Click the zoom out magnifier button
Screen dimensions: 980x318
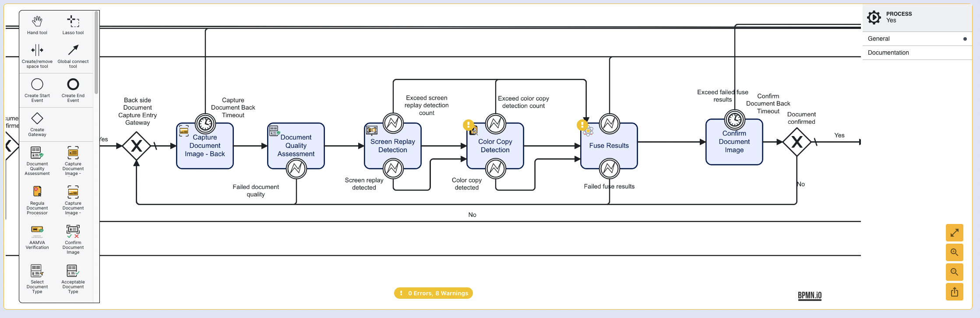[x=954, y=272]
